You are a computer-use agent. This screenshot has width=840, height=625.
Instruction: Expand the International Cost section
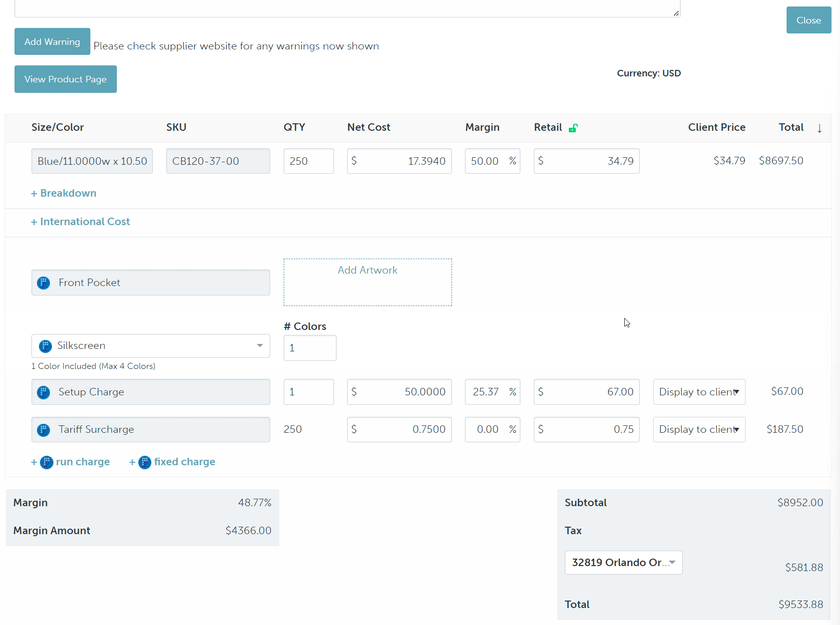pyautogui.click(x=80, y=222)
